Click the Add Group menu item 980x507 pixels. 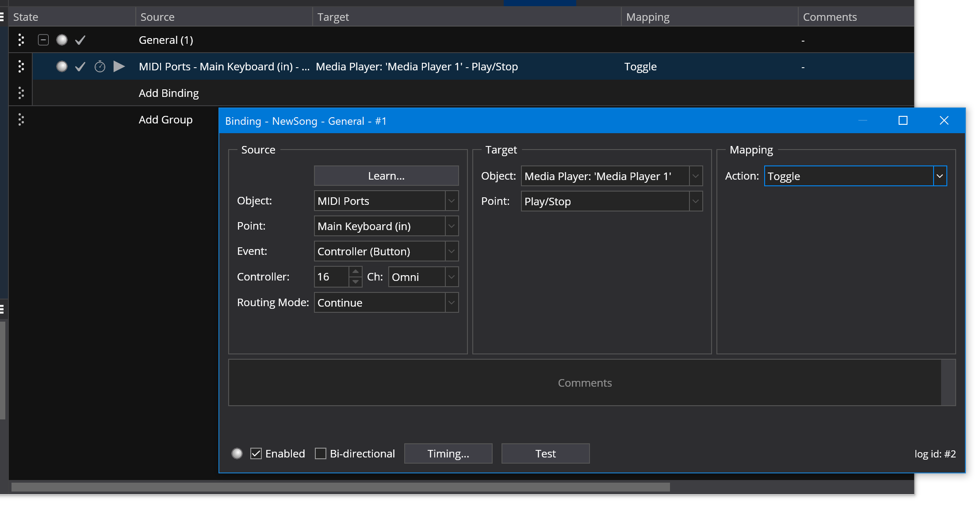tap(165, 119)
